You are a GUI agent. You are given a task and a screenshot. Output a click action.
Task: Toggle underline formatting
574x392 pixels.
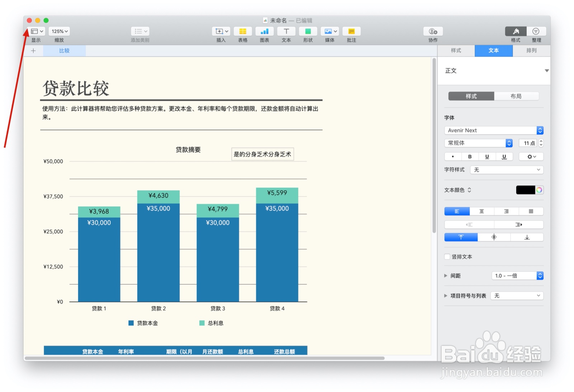click(x=487, y=156)
